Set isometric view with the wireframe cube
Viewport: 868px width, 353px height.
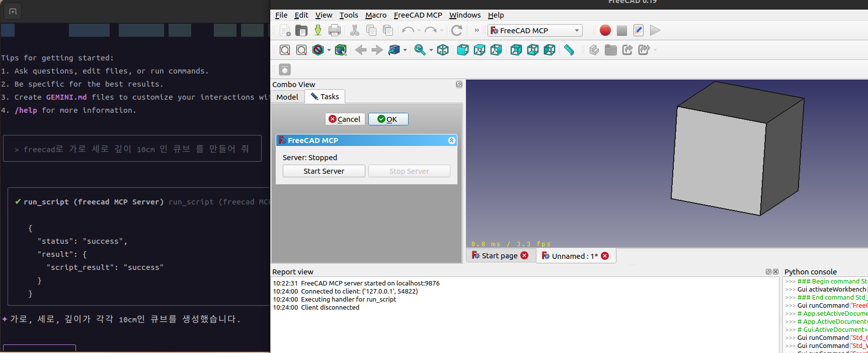point(443,50)
